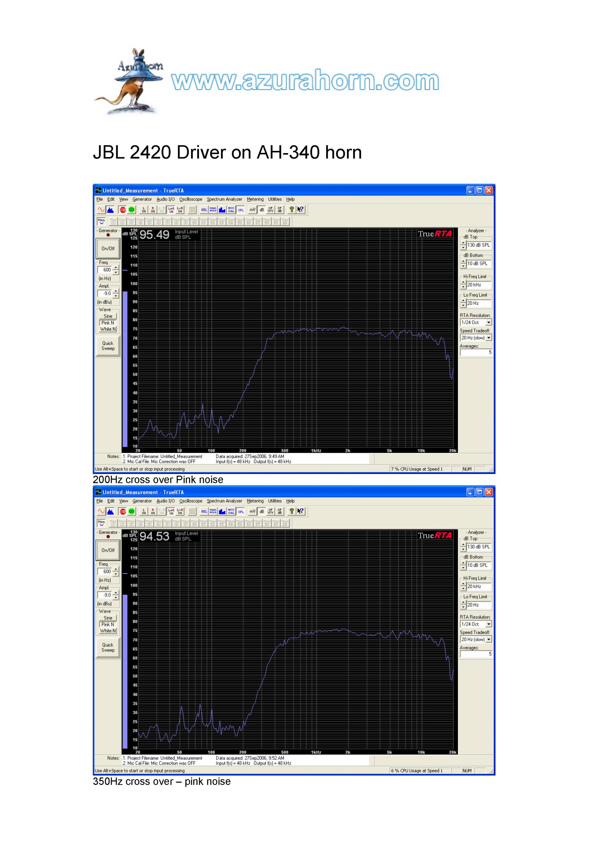
Task: Click MIC CAL icon in upper TrueRTA window
Action: click(231, 210)
